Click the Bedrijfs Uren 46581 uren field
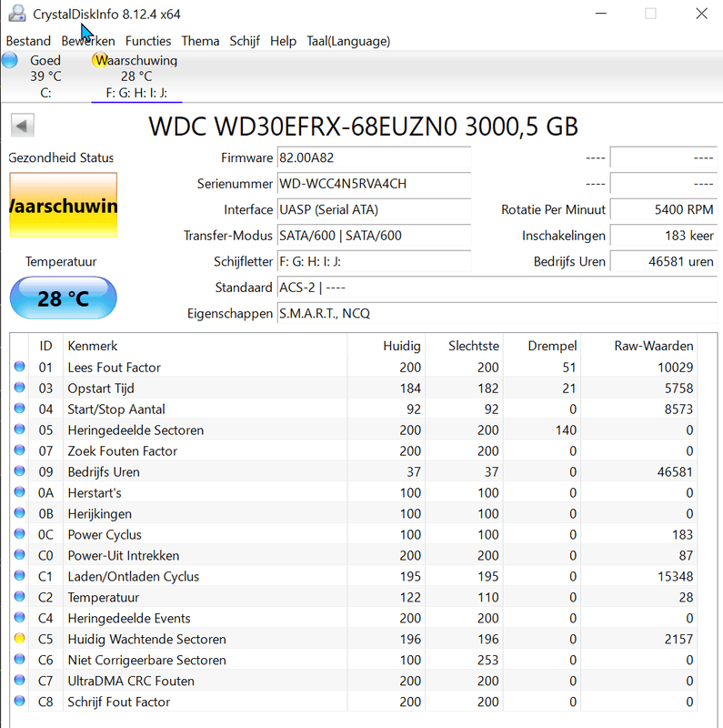723x728 pixels. (664, 262)
